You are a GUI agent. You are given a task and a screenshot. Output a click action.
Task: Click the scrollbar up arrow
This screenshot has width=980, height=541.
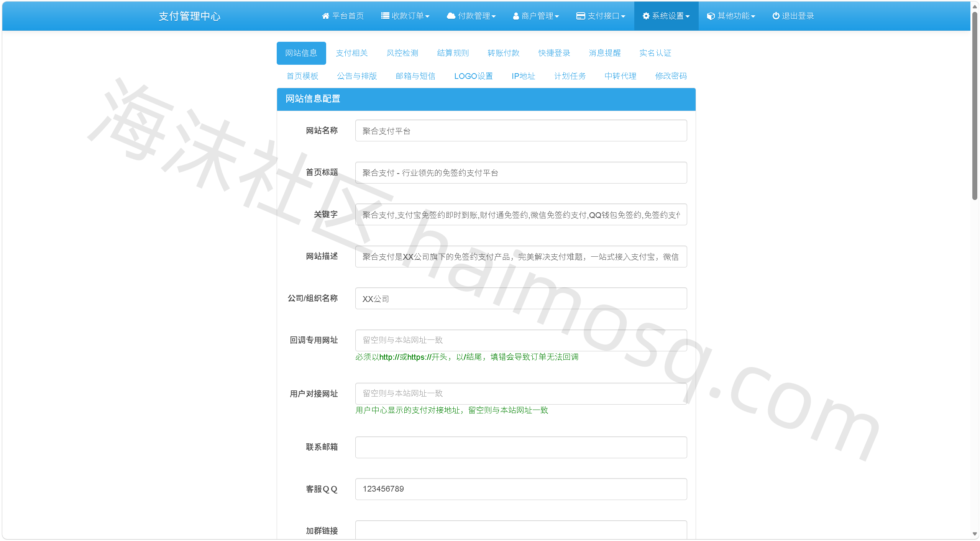coord(975,7)
